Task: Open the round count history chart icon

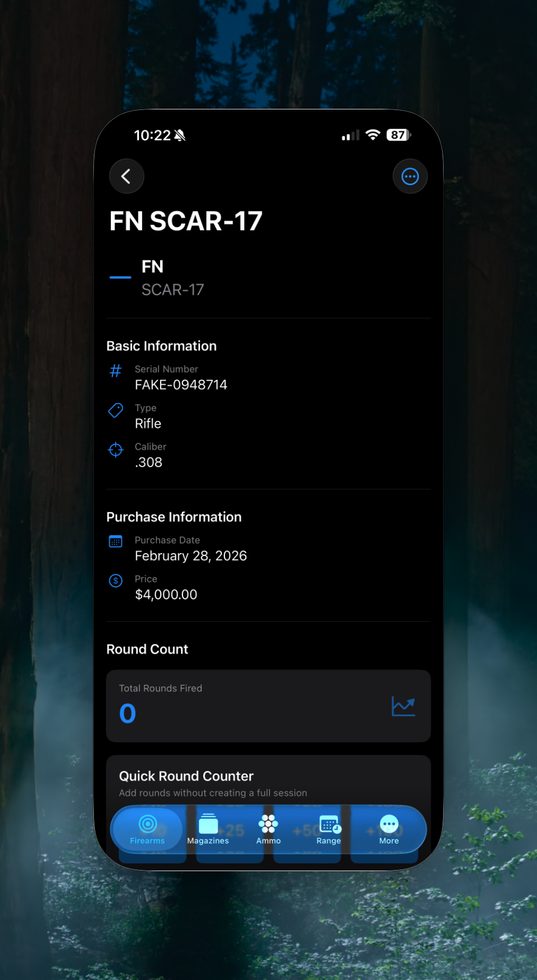Action: click(x=403, y=706)
